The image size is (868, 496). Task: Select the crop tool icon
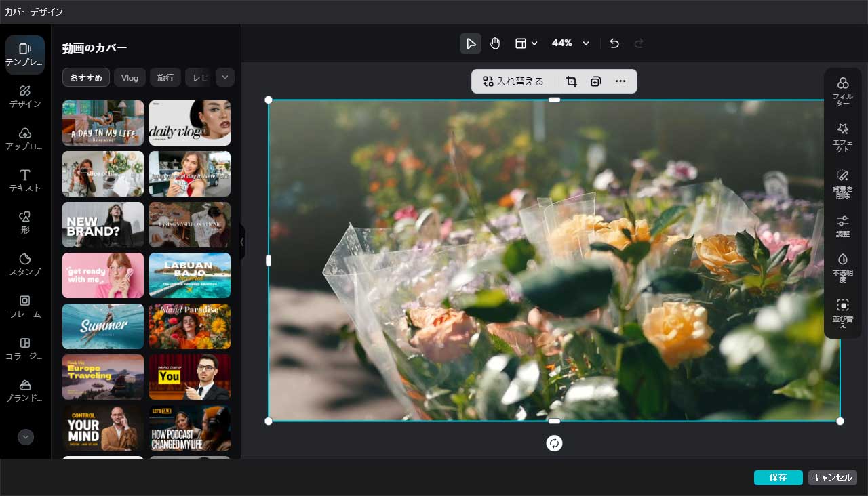click(x=572, y=81)
